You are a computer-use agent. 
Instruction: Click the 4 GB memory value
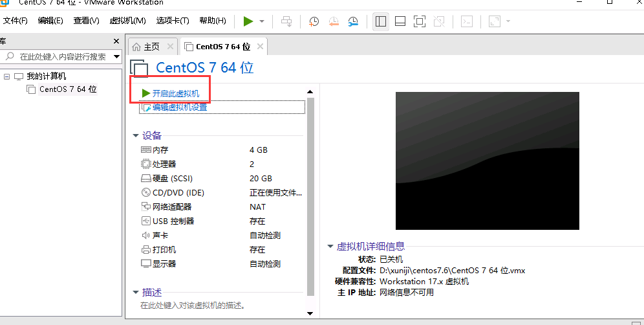[x=259, y=150]
